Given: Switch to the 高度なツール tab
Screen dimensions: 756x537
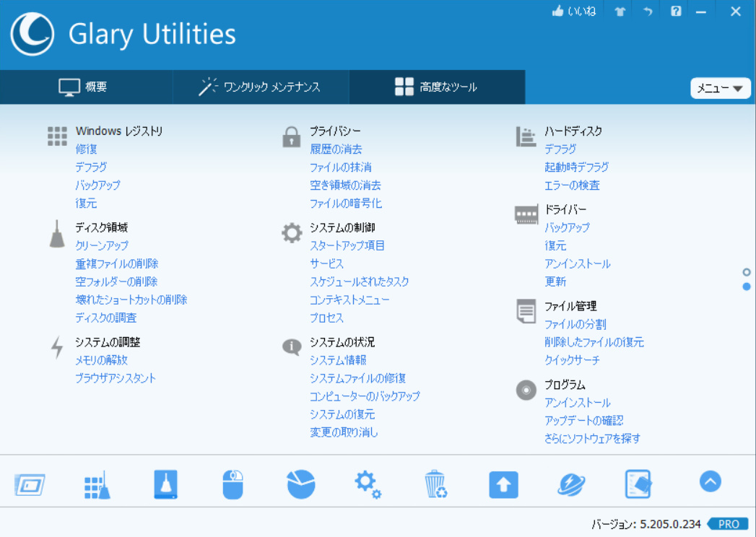Looking at the screenshot, I should point(437,87).
